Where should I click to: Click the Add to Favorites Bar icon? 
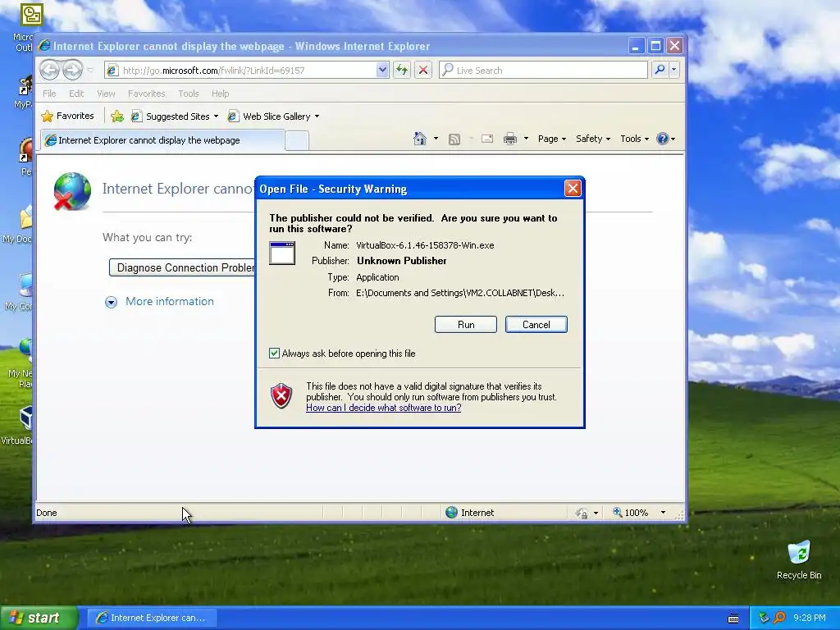click(x=117, y=116)
